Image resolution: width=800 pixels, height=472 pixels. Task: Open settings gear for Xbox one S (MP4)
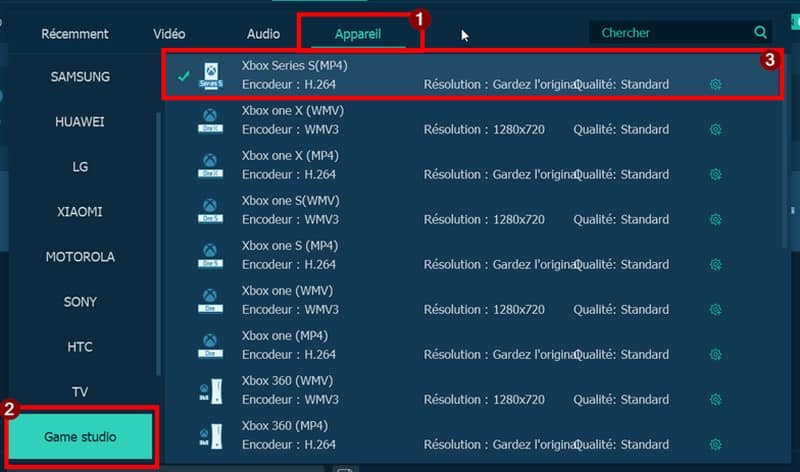click(715, 264)
